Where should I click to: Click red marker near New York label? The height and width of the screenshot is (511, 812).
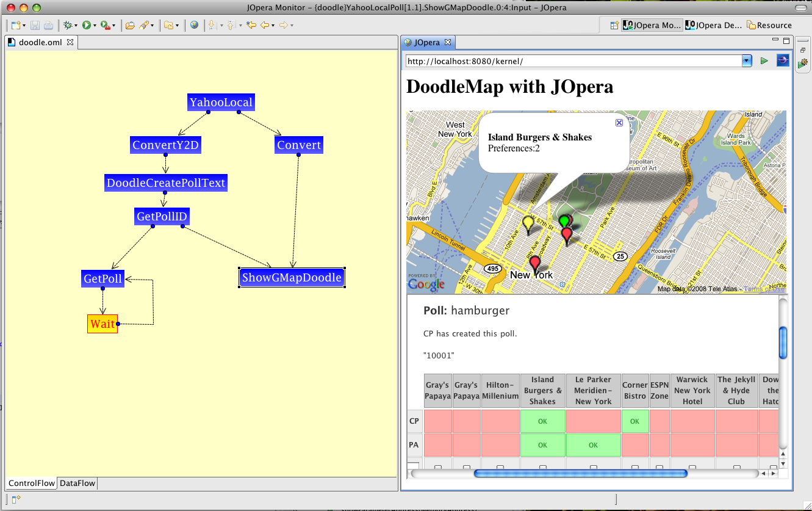[535, 264]
